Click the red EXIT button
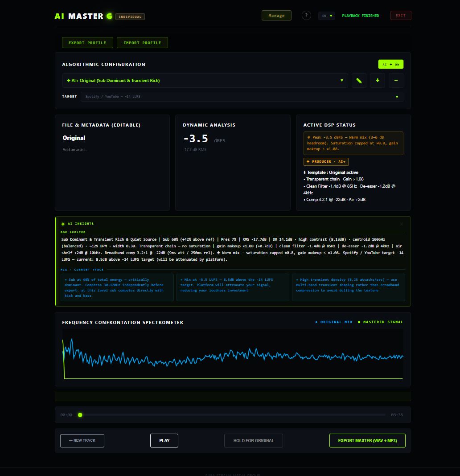This screenshot has width=460, height=476. tap(401, 16)
